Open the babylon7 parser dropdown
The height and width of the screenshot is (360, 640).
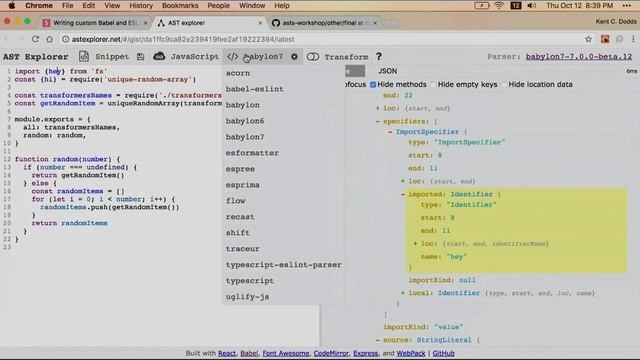tap(263, 57)
